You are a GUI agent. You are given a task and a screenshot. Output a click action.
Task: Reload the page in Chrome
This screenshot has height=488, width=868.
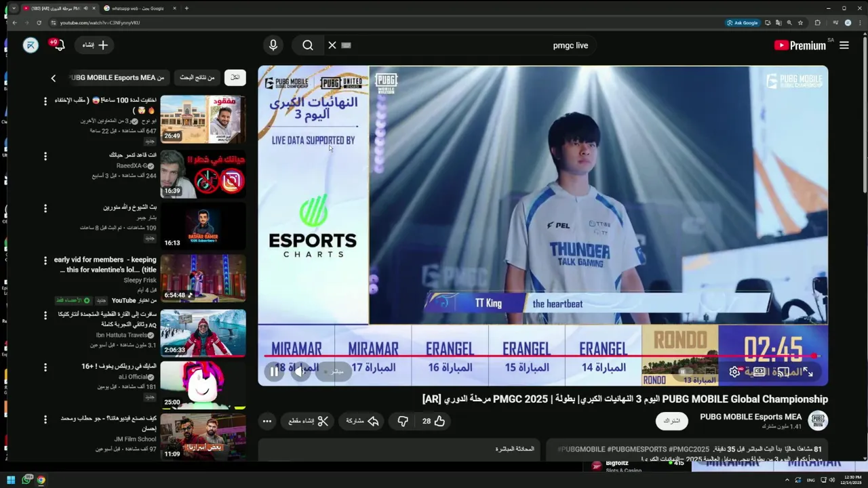[x=39, y=22]
